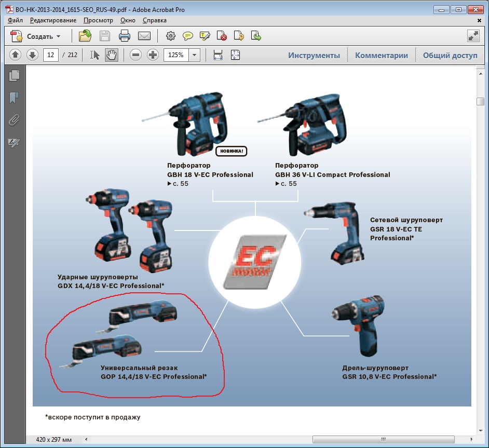Viewport: 489px width, 448px height.
Task: Click the delete page icon
Action: (222, 36)
